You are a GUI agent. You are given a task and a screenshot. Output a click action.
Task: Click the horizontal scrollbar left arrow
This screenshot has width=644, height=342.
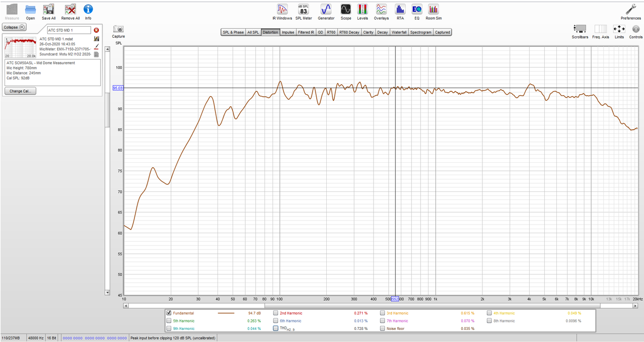coord(126,305)
